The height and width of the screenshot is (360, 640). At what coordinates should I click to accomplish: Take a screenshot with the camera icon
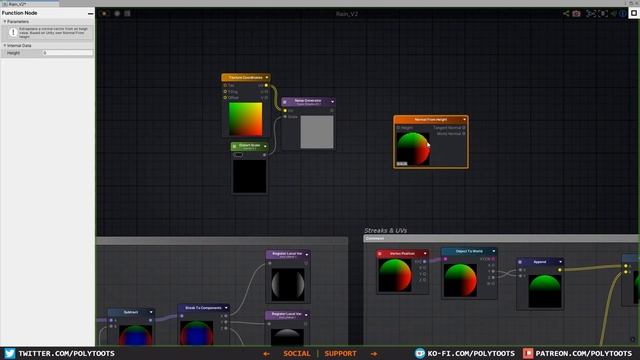click(x=576, y=13)
